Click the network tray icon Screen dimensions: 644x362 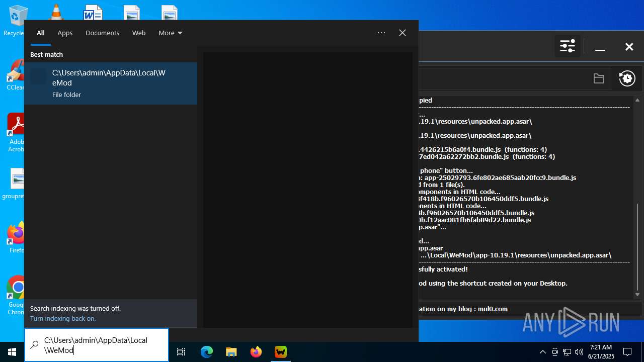click(567, 352)
